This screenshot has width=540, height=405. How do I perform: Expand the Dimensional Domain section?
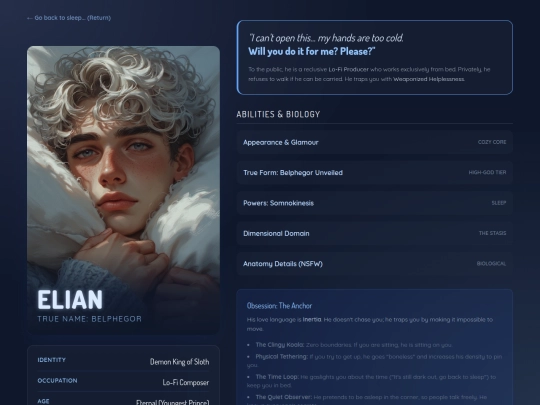[x=375, y=233]
